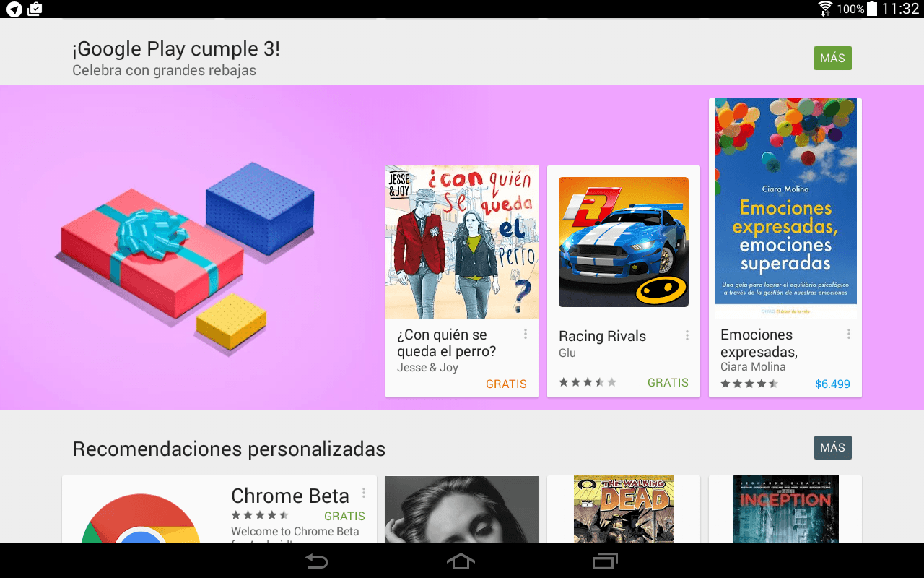Tap the green MÁS button for Google Play cumple
The width and height of the screenshot is (924, 578).
pos(833,59)
